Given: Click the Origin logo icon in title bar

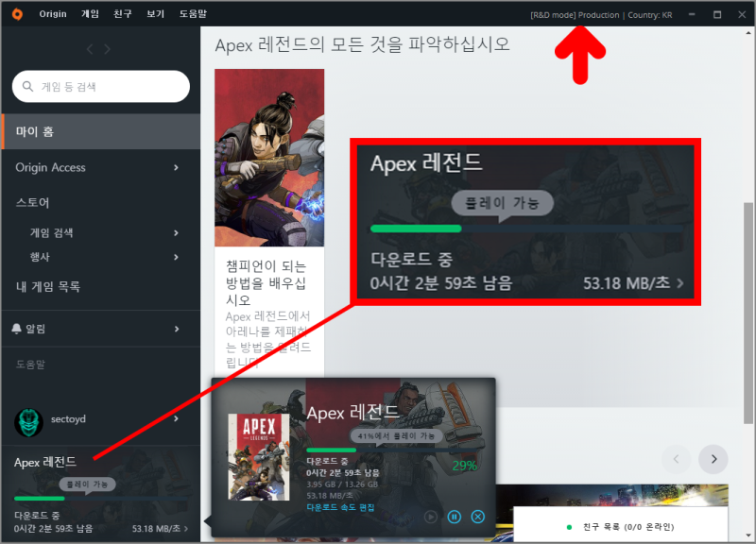Looking at the screenshot, I should (17, 14).
